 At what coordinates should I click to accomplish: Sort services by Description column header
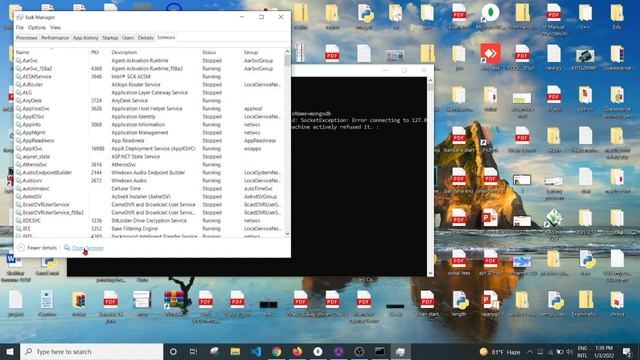click(155, 52)
